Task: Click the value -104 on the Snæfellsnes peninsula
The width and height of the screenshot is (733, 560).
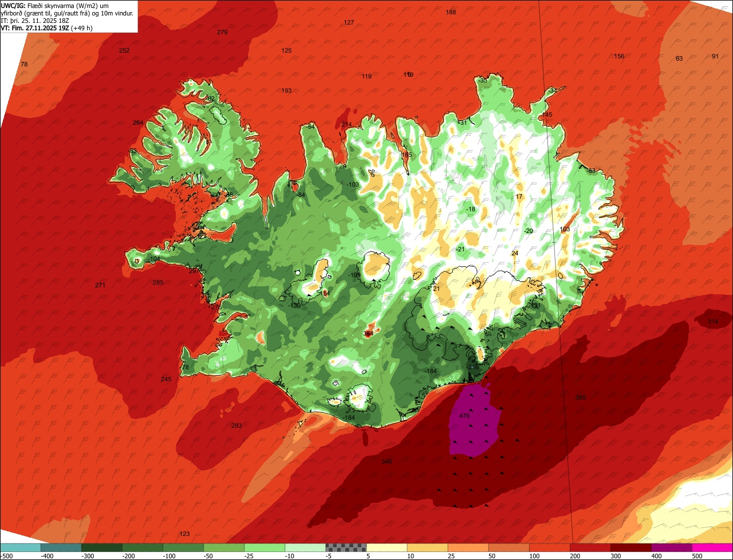Action: [154, 259]
